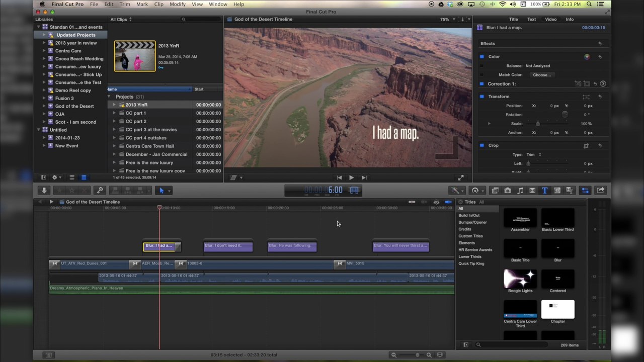
Task: Toggle timeline skimming button
Action: point(412,202)
